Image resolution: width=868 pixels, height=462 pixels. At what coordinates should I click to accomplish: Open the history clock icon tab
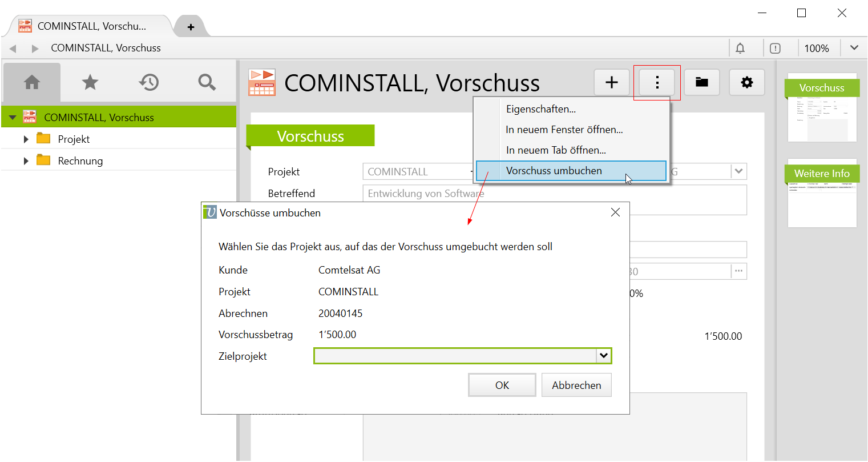coord(148,83)
